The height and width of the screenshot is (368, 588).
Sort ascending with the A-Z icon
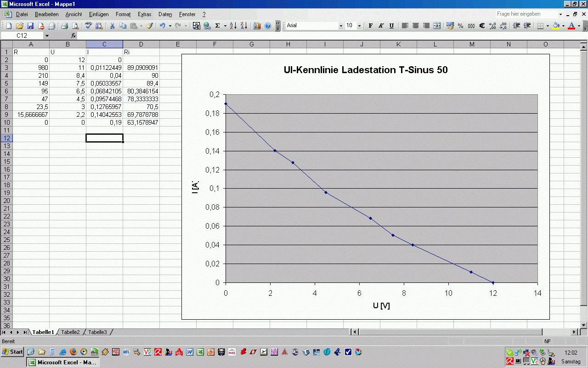pyautogui.click(x=233, y=26)
